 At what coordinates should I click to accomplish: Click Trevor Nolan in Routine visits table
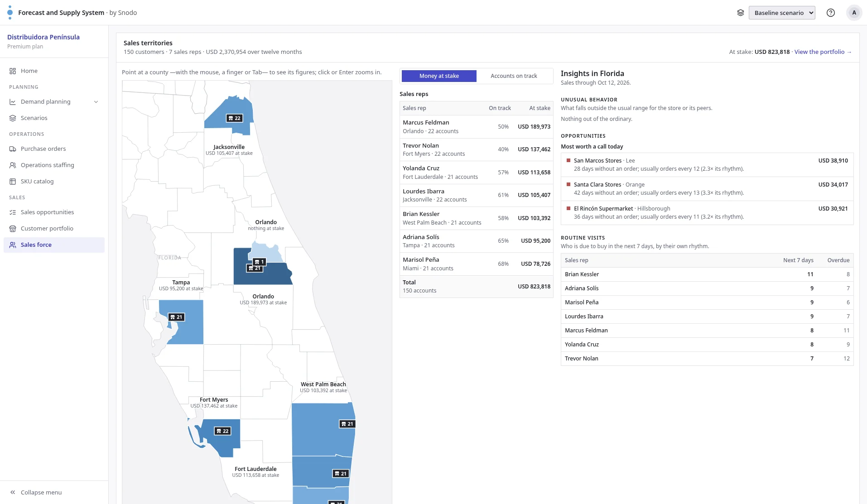point(581,359)
